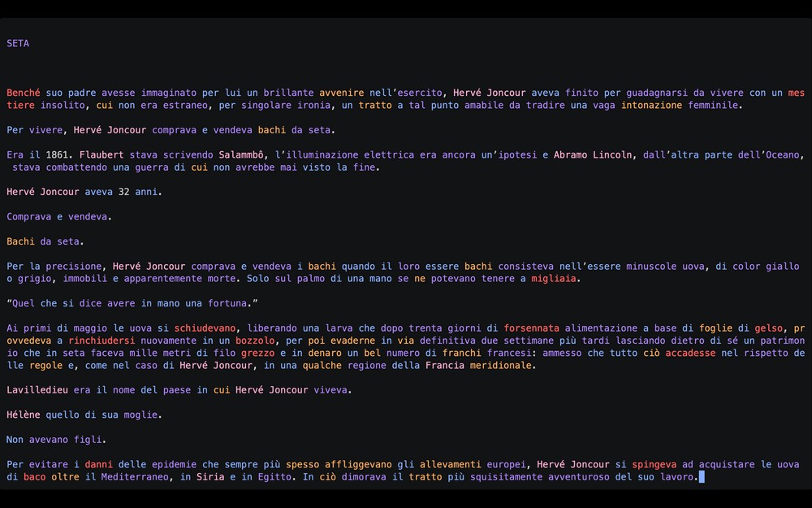Click the word "Siria"
812x508 pixels.
point(210,477)
